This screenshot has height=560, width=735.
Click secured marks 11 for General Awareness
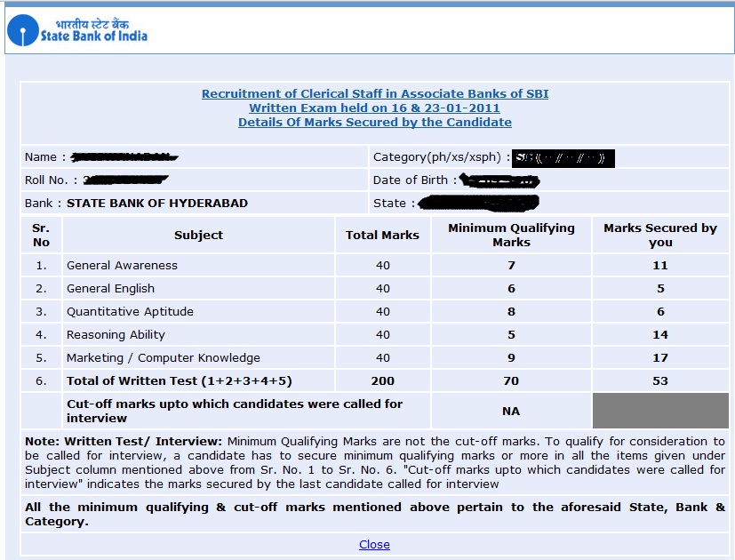(660, 266)
